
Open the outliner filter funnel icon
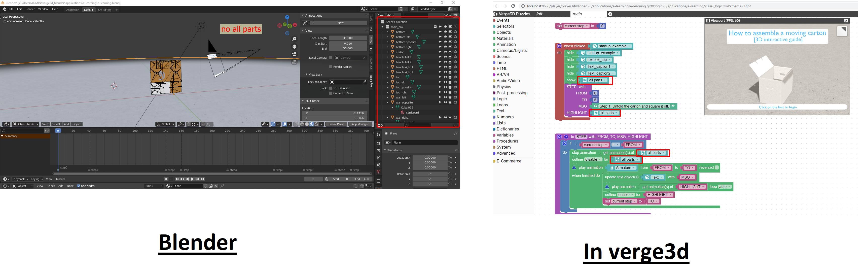(446, 15)
